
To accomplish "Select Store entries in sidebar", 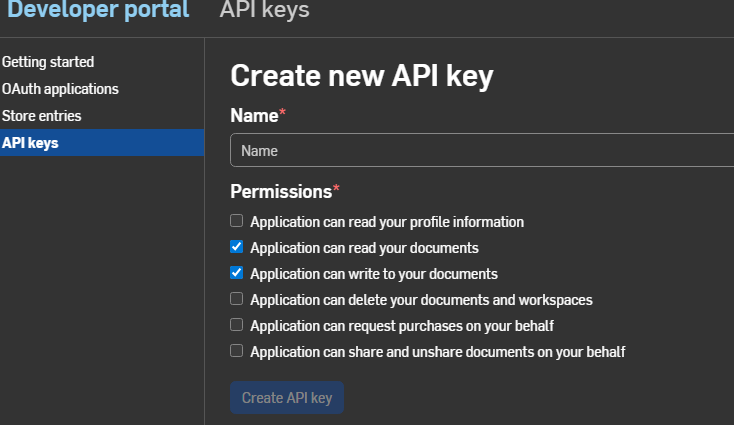I will tap(41, 116).
